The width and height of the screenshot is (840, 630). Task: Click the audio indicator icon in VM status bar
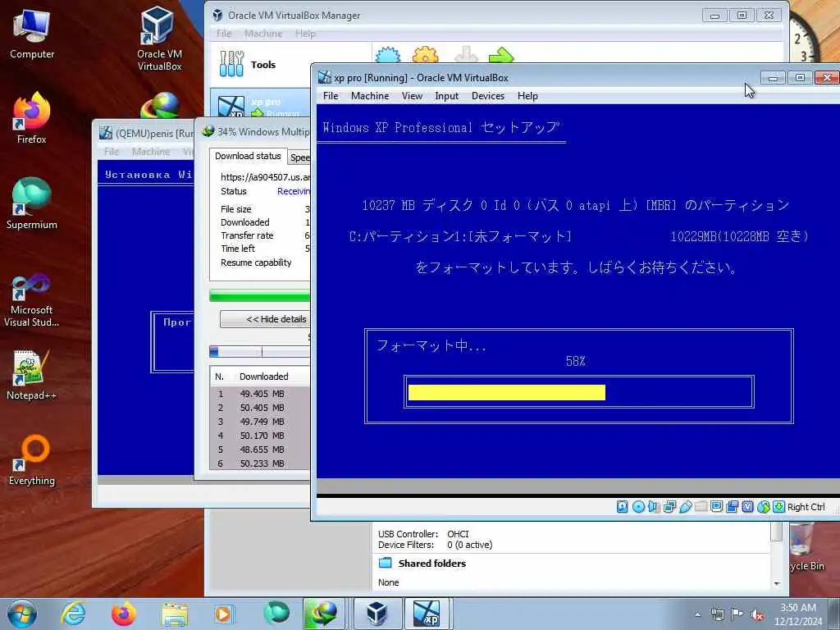pyautogui.click(x=654, y=507)
